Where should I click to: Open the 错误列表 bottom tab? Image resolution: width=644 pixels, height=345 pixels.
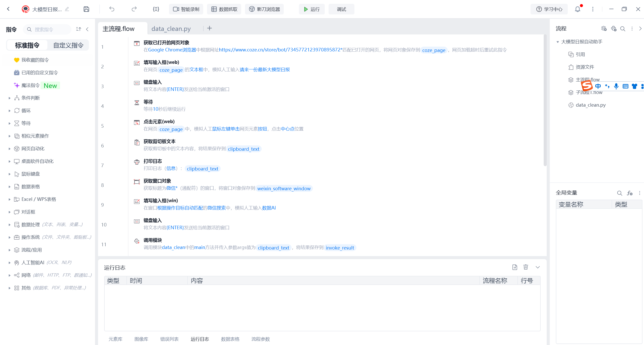(x=169, y=339)
